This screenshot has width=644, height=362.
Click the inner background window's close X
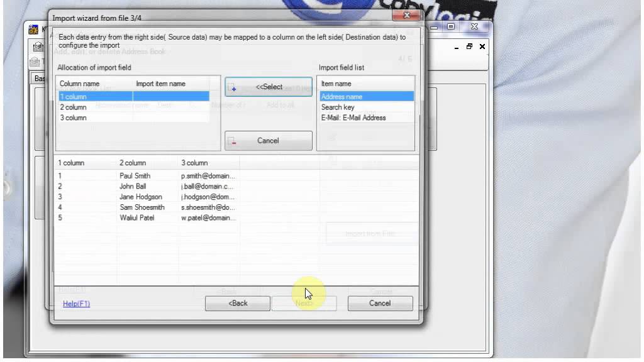(482, 47)
